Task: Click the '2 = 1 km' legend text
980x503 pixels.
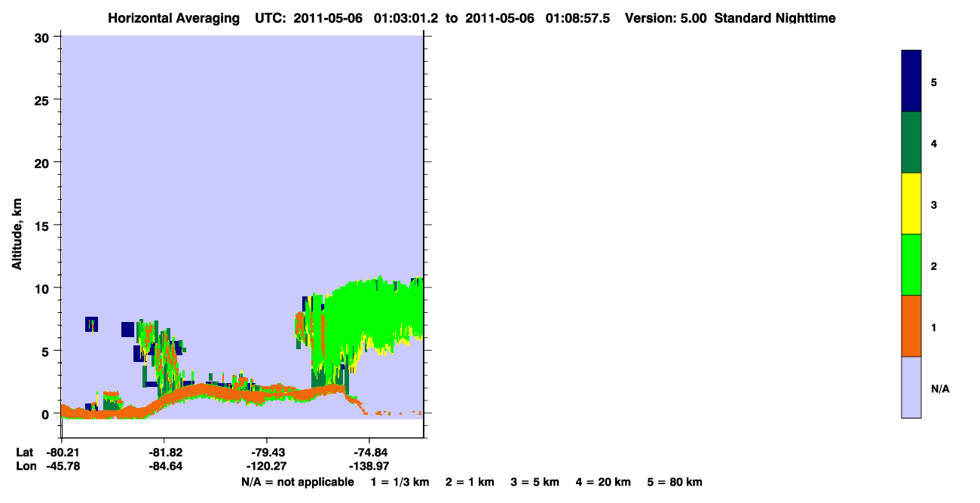Action: point(470,482)
